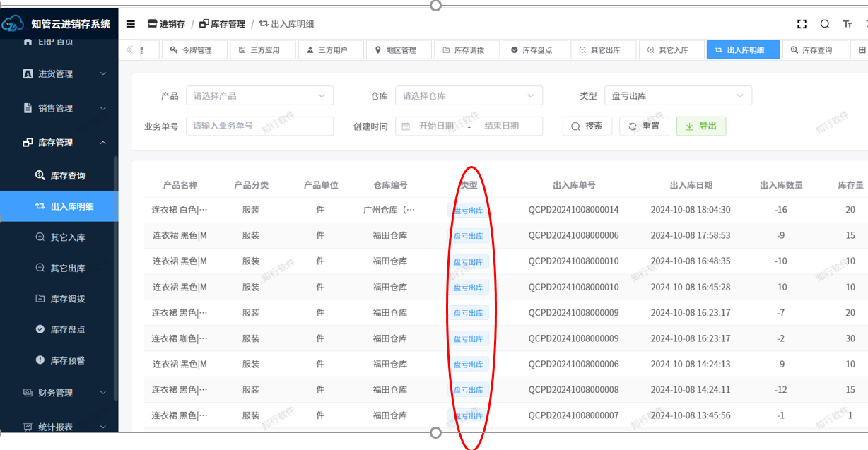Click the green 导出 button
Image resolution: width=868 pixels, height=450 pixels.
pyautogui.click(x=700, y=126)
